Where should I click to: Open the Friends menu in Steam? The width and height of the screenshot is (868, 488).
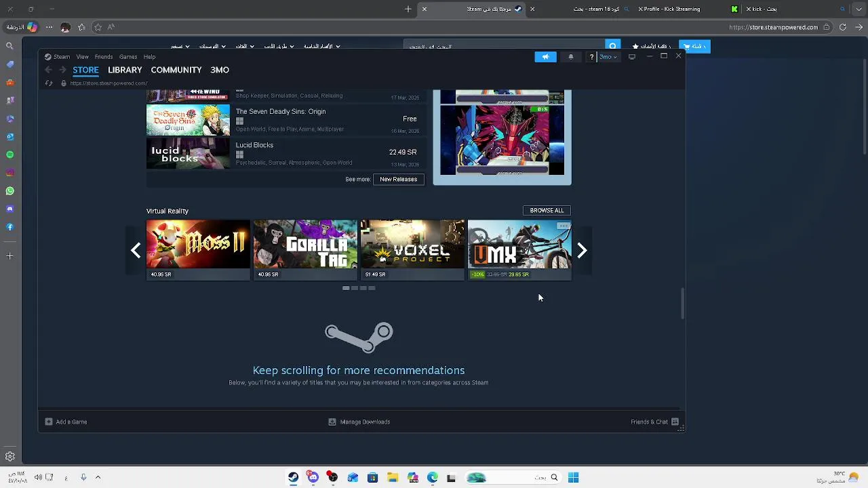[104, 57]
